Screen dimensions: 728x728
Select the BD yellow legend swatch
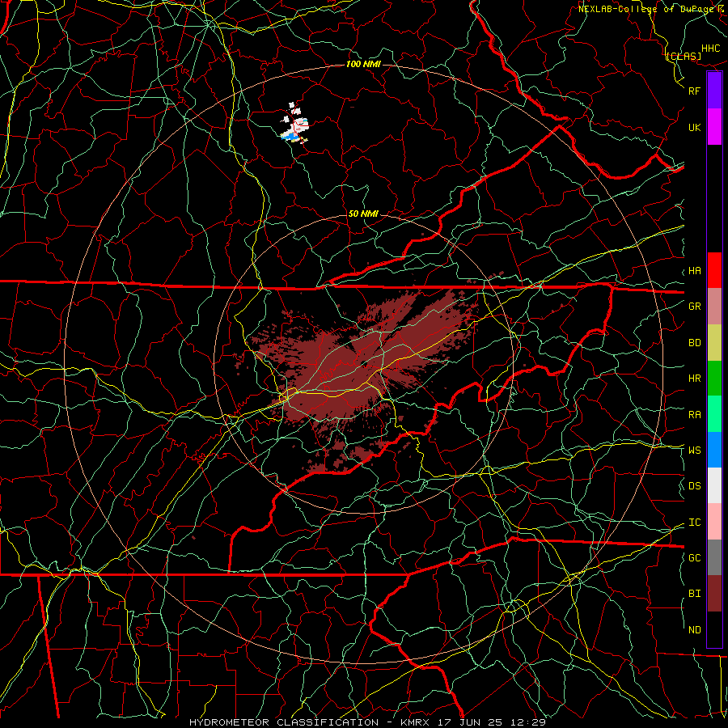click(714, 343)
